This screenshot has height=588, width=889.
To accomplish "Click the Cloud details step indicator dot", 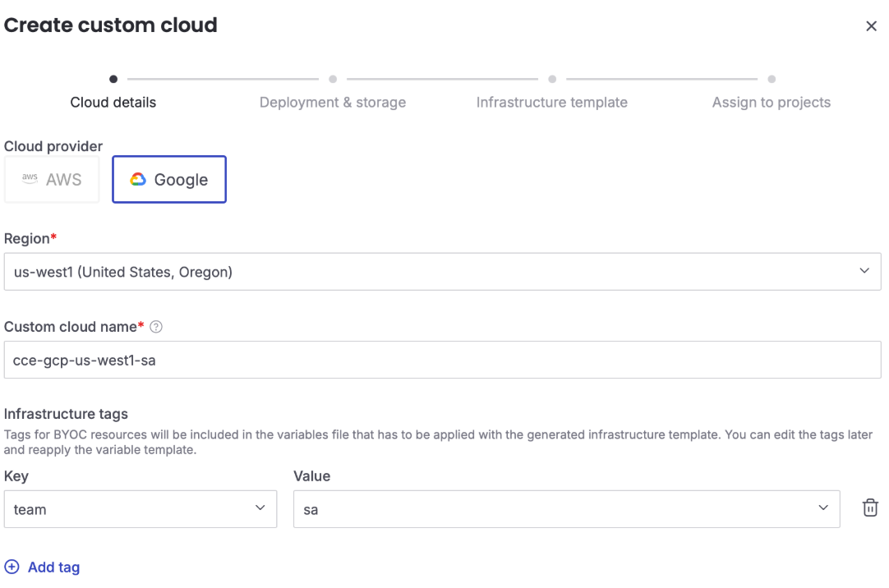I will [113, 79].
